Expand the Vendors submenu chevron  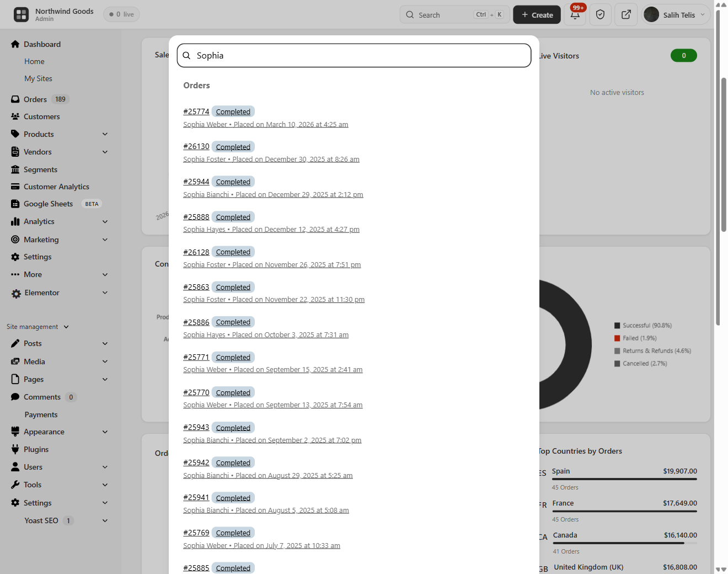click(105, 152)
